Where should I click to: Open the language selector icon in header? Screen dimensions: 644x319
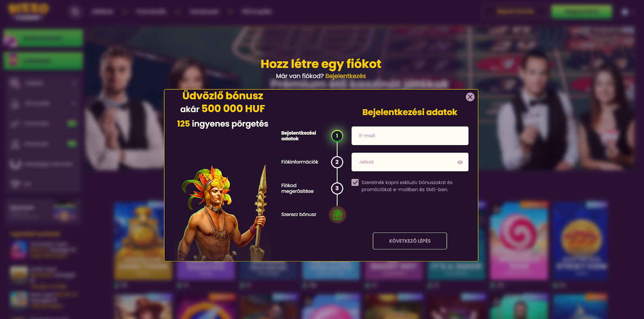point(625,12)
